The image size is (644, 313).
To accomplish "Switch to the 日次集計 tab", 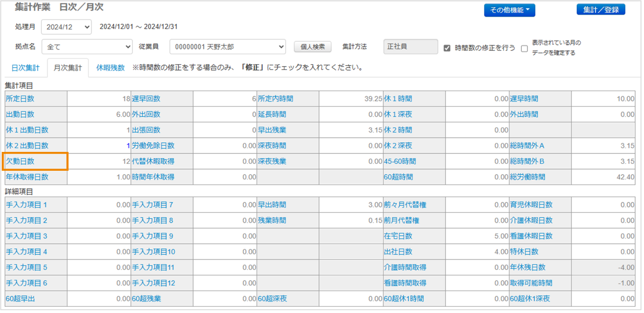I will click(x=25, y=68).
